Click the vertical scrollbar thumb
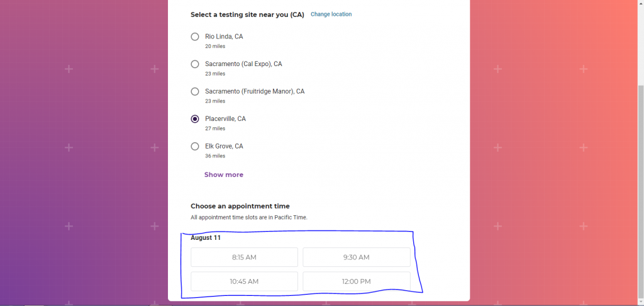Image resolution: width=644 pixels, height=306 pixels. (640, 189)
